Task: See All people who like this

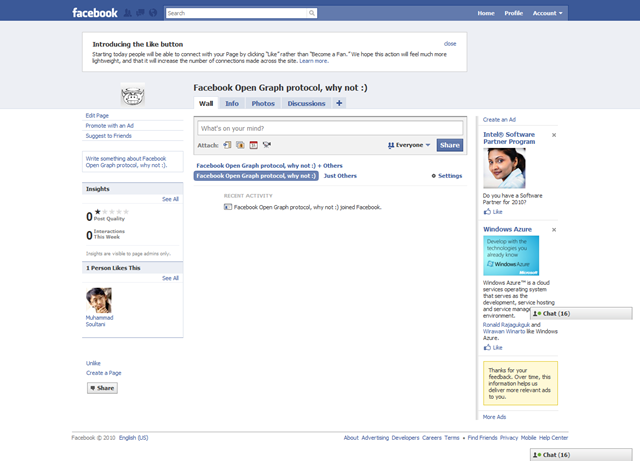Action: (x=170, y=278)
